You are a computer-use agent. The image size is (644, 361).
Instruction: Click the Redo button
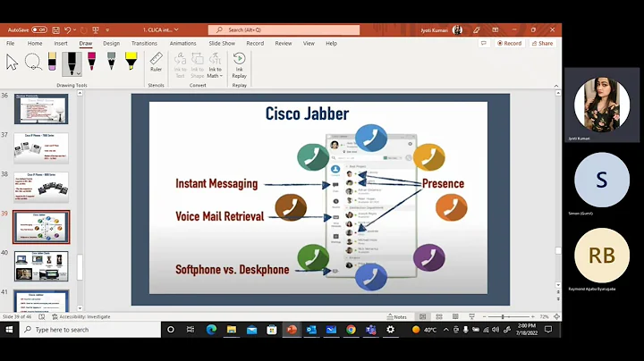(84, 30)
